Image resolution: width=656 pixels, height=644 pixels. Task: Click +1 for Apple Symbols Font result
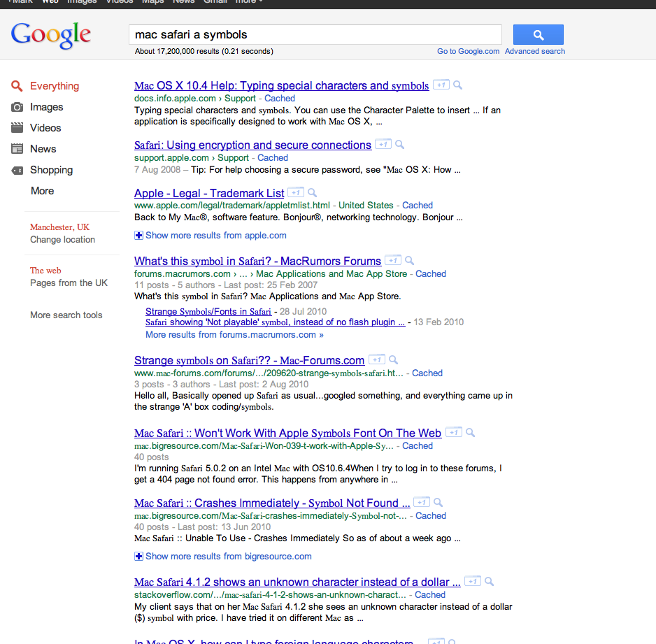click(454, 432)
